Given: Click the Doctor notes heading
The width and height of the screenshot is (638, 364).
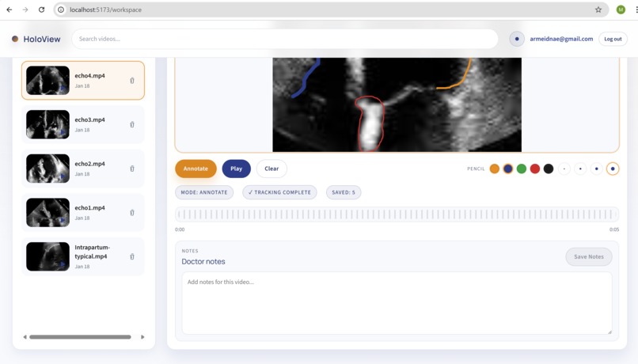Looking at the screenshot, I should point(203,261).
